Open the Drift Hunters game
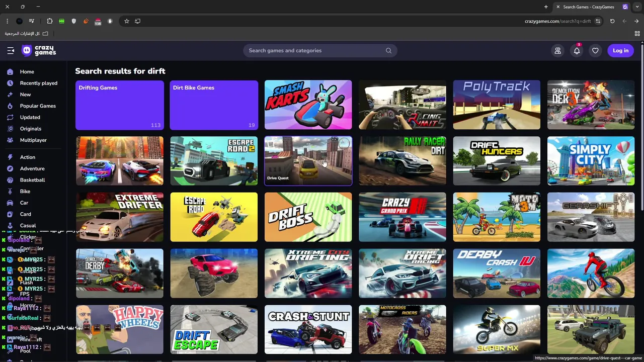The height and width of the screenshot is (362, 644). (497, 161)
